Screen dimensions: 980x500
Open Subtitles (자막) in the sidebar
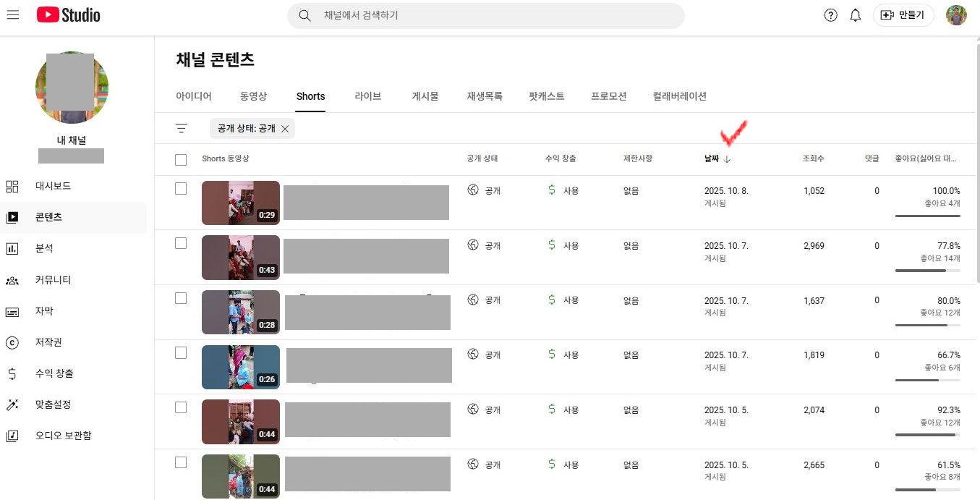[44, 311]
